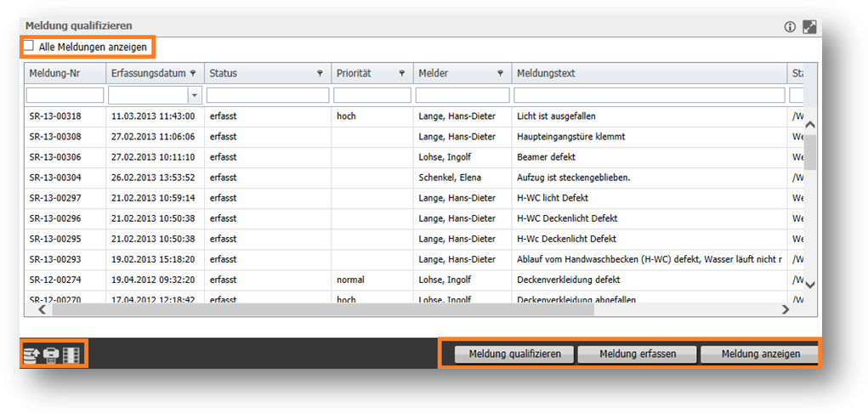Click priority hoch in SR-13-00318 row
The width and height of the screenshot is (868, 413).
click(x=346, y=116)
